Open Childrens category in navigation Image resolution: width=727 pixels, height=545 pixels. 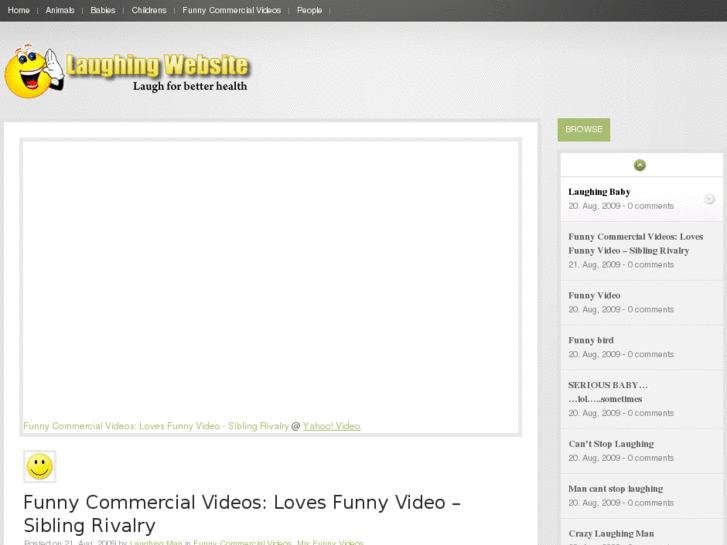coord(149,10)
